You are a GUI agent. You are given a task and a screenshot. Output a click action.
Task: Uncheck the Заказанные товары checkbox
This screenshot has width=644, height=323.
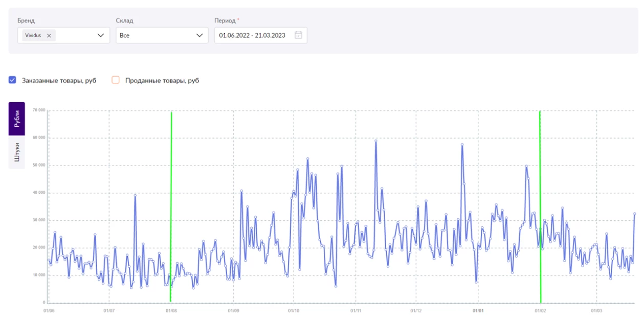click(13, 80)
